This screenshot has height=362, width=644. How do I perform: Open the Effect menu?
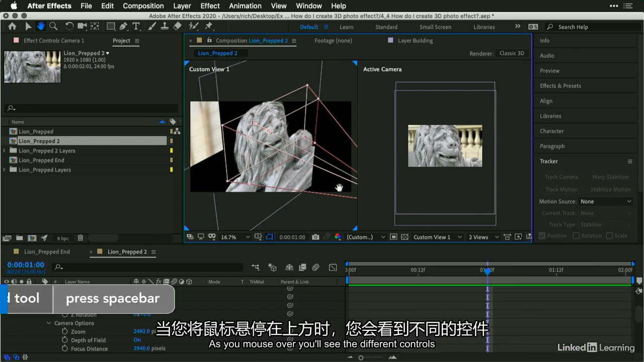210,6
